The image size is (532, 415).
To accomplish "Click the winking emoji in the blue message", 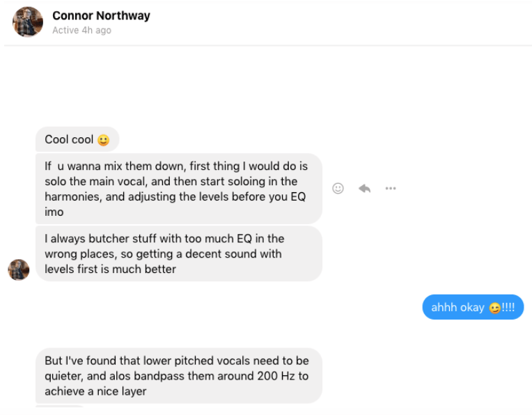I will 494,308.
